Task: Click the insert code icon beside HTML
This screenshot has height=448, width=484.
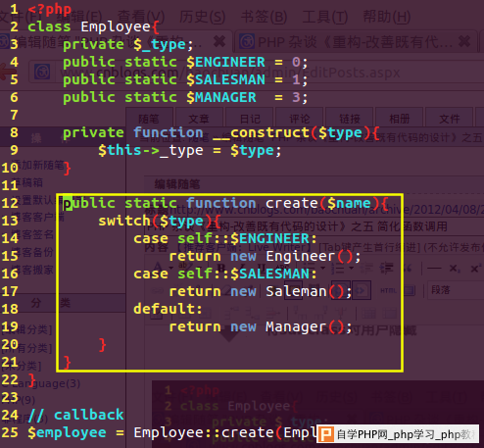Action: coord(362,290)
